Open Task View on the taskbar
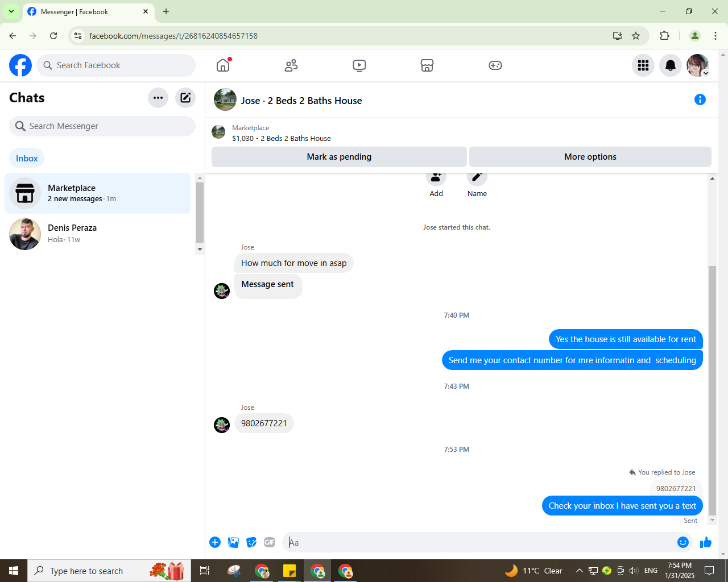The image size is (728, 582). 205,571
